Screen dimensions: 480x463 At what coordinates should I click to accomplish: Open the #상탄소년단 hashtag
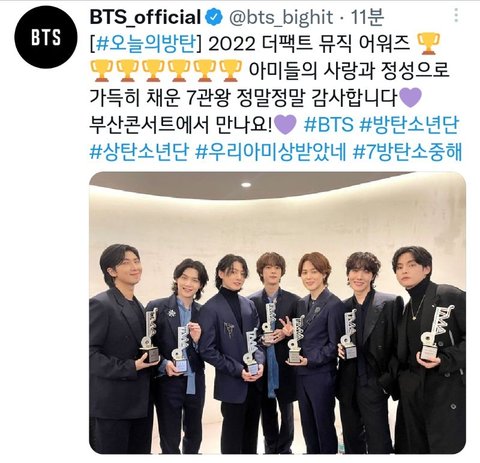(x=139, y=152)
